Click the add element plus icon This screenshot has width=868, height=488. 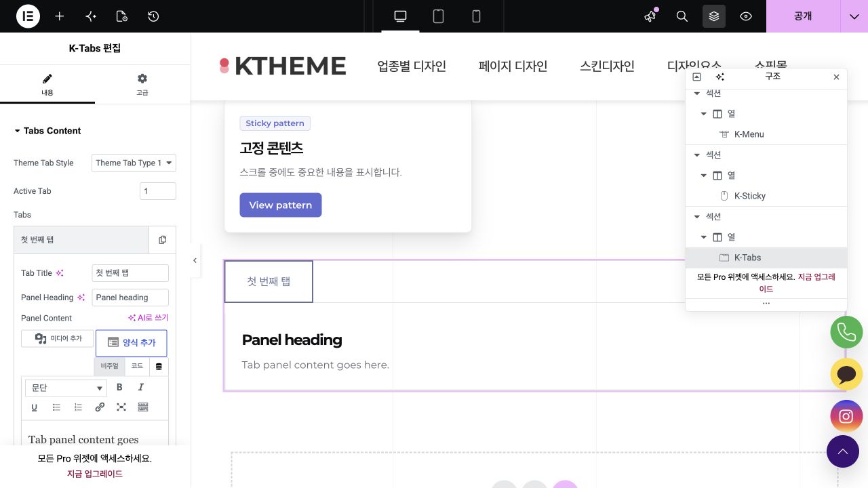60,16
